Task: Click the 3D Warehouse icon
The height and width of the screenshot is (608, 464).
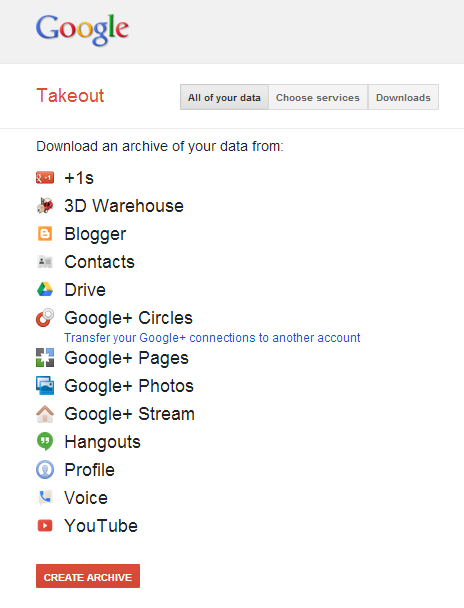Action: [45, 206]
